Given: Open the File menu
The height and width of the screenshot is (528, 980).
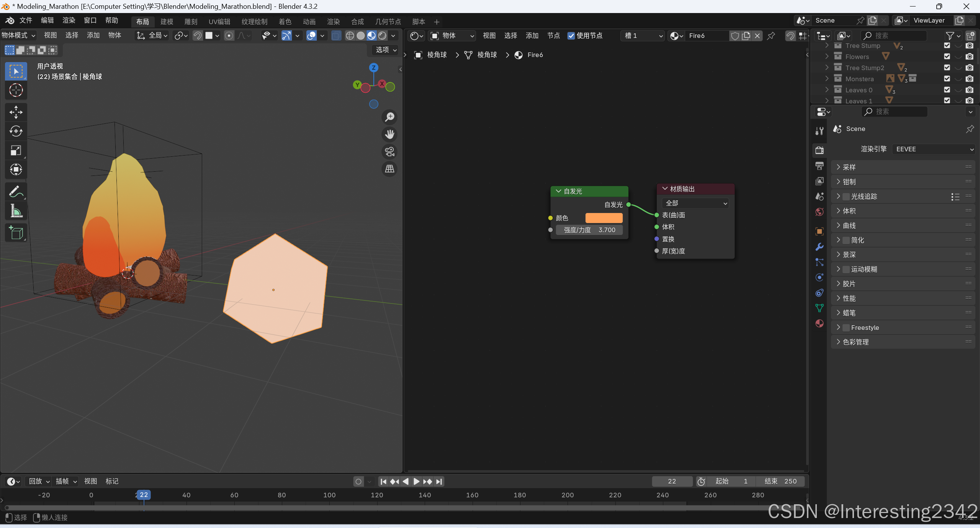Looking at the screenshot, I should pyautogui.click(x=26, y=20).
